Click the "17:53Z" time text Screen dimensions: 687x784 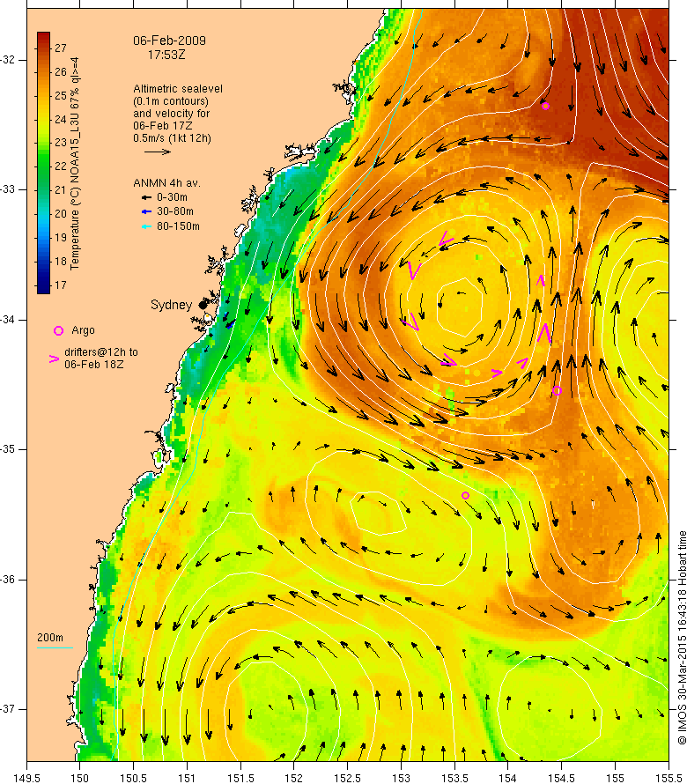tap(166, 55)
